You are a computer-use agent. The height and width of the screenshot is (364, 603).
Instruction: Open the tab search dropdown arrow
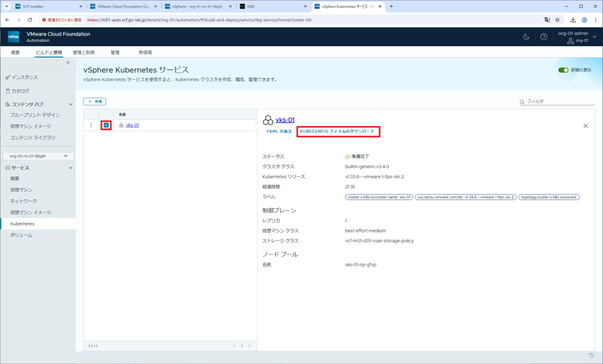click(x=6, y=7)
